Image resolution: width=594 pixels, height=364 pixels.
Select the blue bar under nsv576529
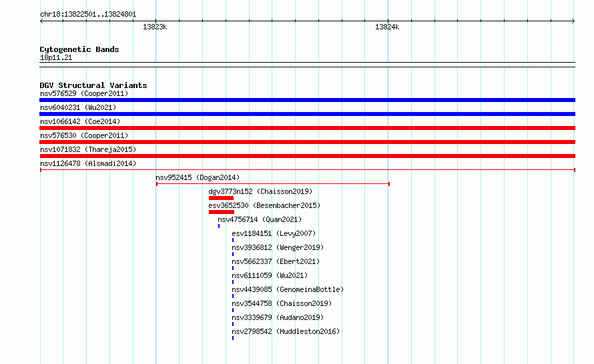[307, 100]
